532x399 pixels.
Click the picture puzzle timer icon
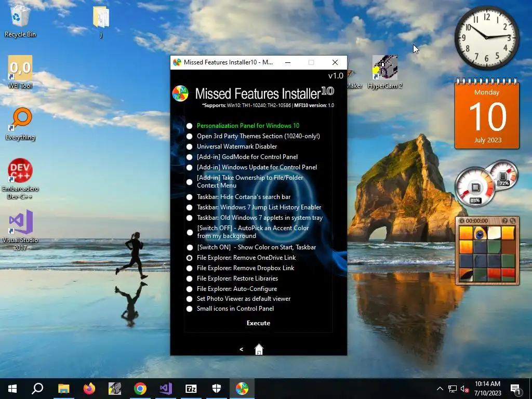[461, 221]
